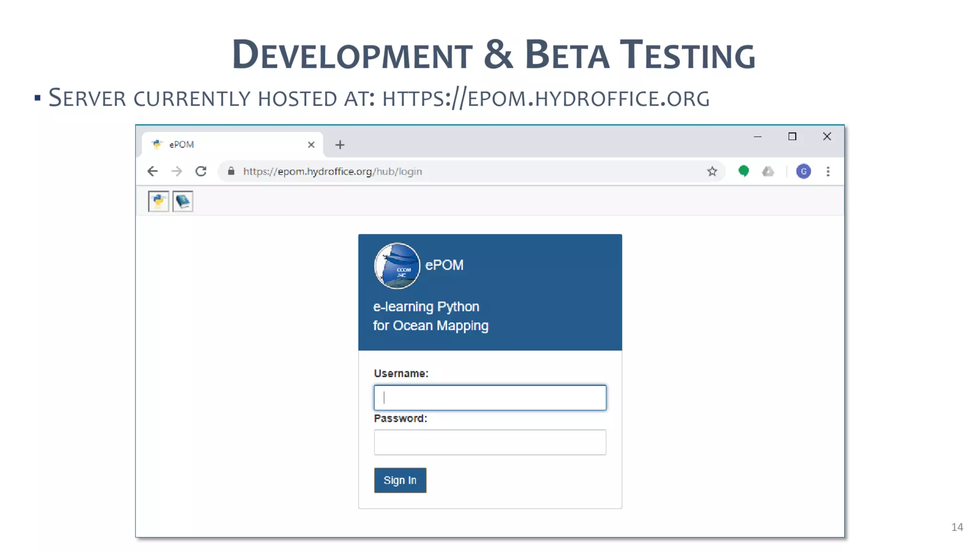Viewport: 980px width, 553px height.
Task: Click the CCOM JHC ePOM logo
Action: pyautogui.click(x=397, y=266)
